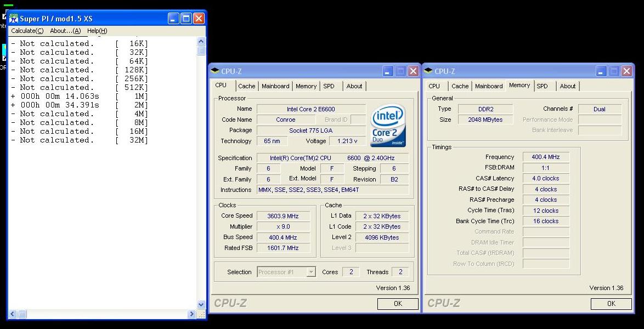The height and width of the screenshot is (329, 644).
Task: Click the memory Size field 2048 MBytes
Action: click(485, 120)
